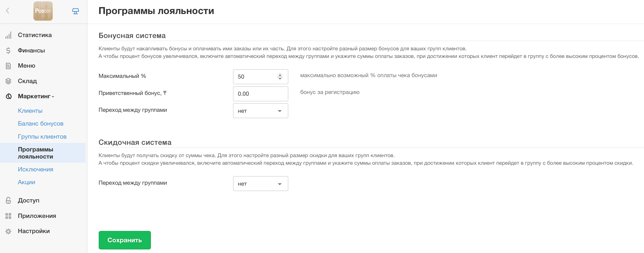Image resolution: width=644 pixels, height=253 pixels.
Task: Click the Максимальный % input field
Action: [x=261, y=77]
